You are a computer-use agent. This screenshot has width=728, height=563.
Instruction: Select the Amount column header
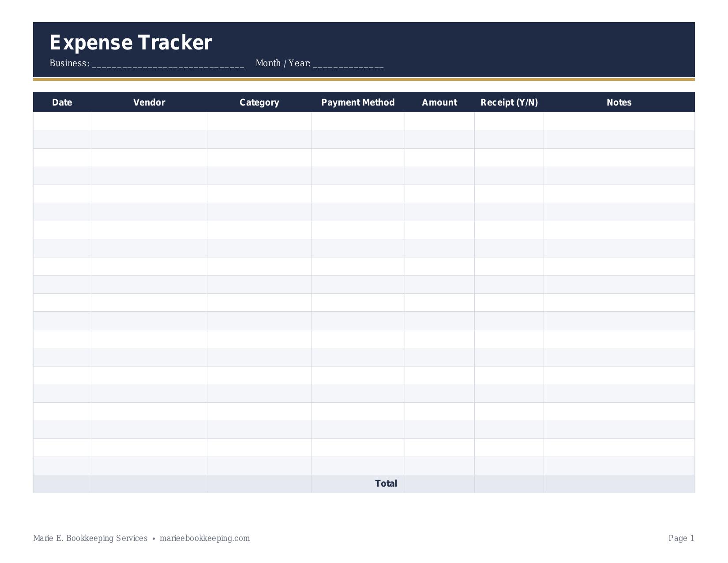tap(439, 102)
